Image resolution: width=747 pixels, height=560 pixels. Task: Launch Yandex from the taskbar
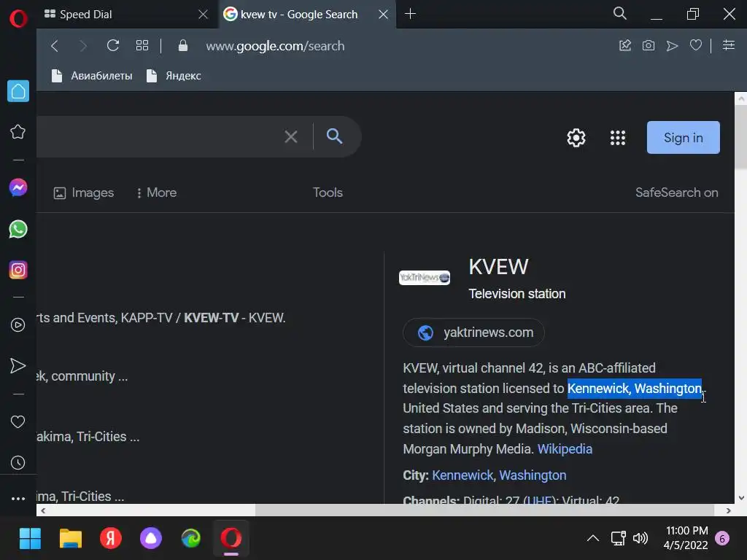(111, 539)
